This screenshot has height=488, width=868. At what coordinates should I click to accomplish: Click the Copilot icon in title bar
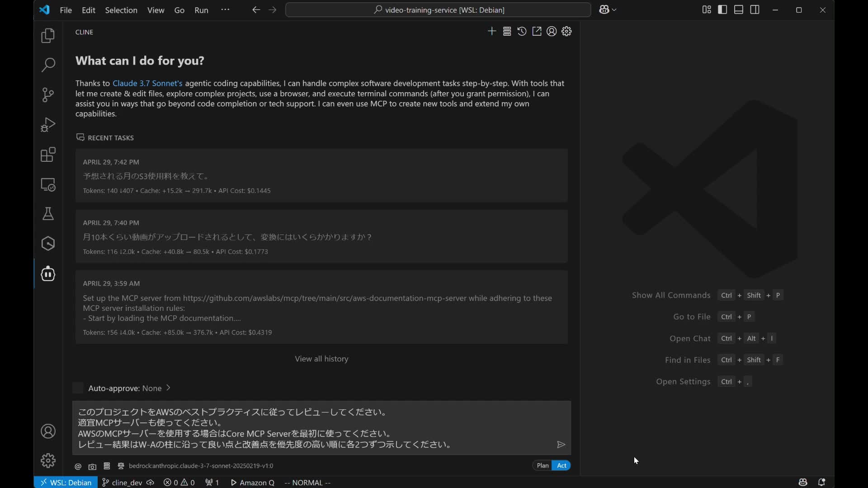coord(604,9)
